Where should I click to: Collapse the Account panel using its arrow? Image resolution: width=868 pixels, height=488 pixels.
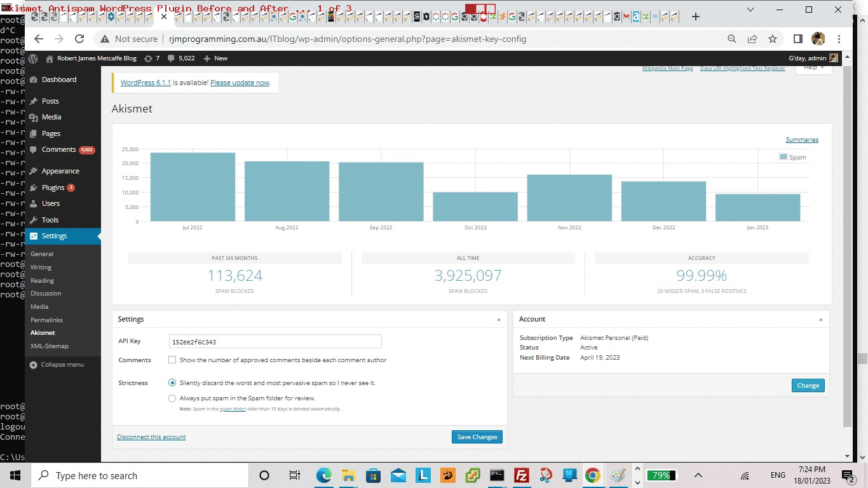(820, 320)
